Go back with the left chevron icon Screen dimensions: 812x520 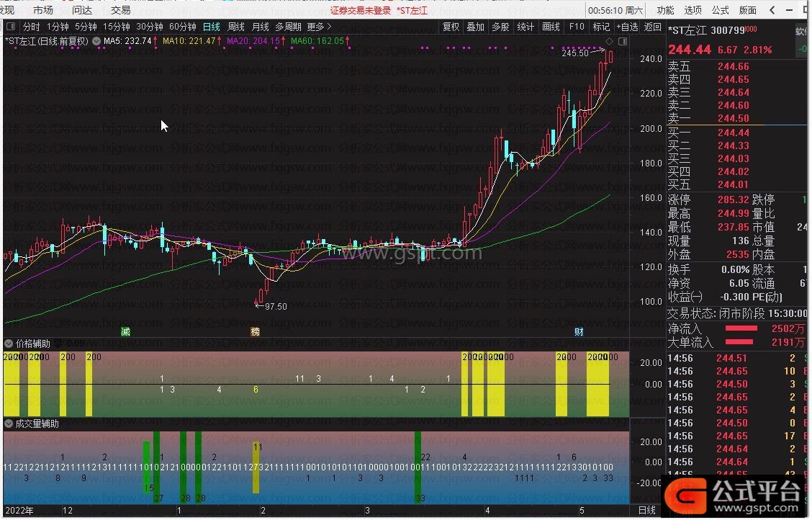pos(772,10)
